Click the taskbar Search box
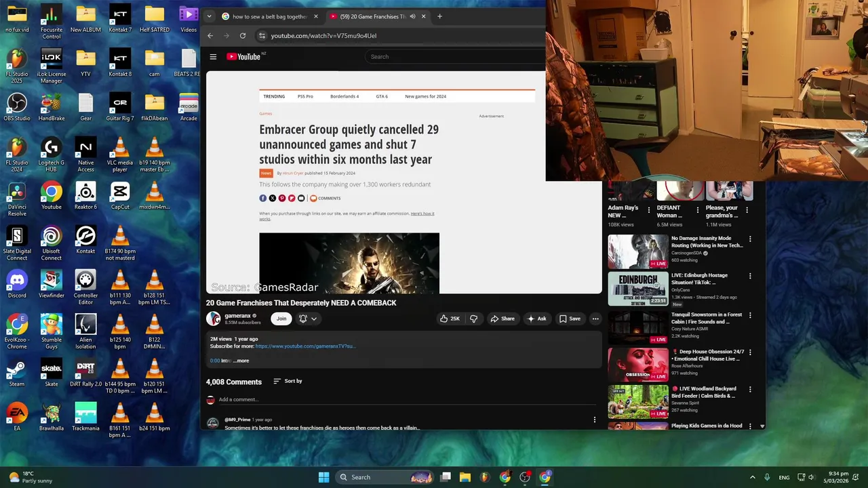This screenshot has height=488, width=868. [384, 477]
